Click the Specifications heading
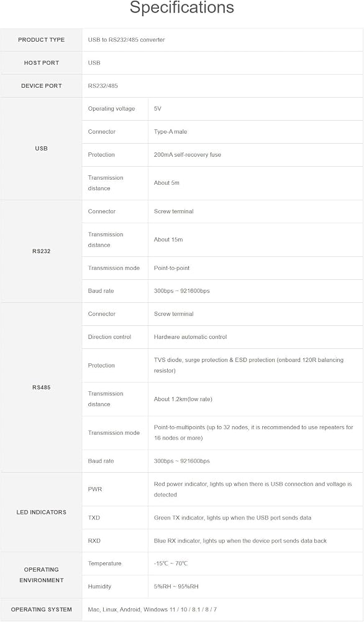Image resolution: width=364 pixels, height=622 pixels. point(182,8)
